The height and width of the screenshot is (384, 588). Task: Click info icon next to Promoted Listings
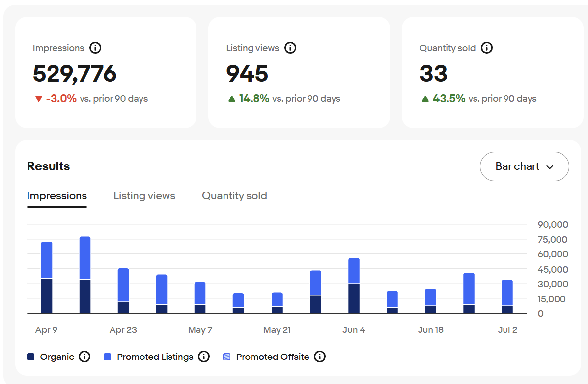click(x=204, y=357)
